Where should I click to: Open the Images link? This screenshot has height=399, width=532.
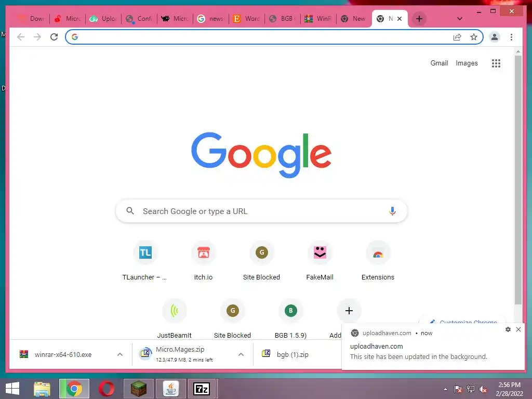point(467,63)
